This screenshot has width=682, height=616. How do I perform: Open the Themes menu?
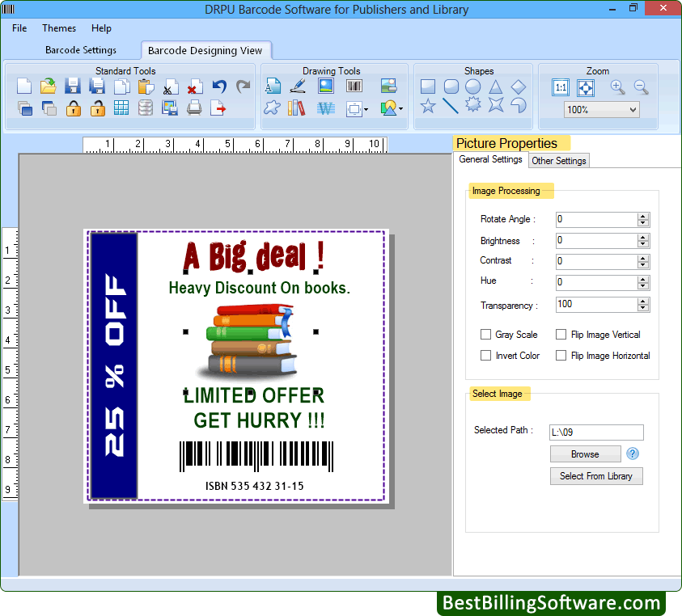59,28
